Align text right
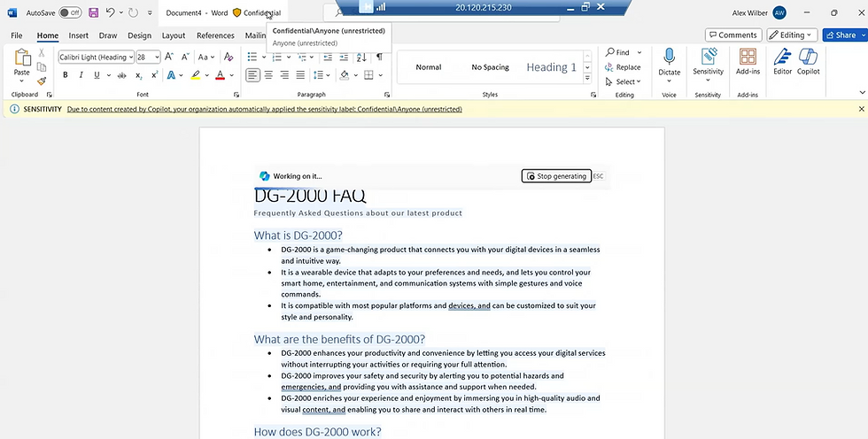This screenshot has height=439, width=868. tap(284, 75)
